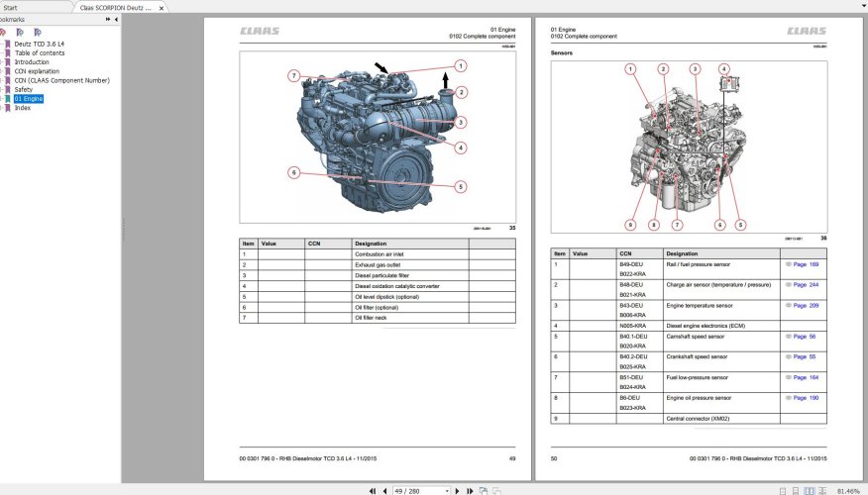Click bookmark ribbon icon beside Deutz TCD 3.6 L4
The height and width of the screenshot is (495, 868).
point(8,44)
